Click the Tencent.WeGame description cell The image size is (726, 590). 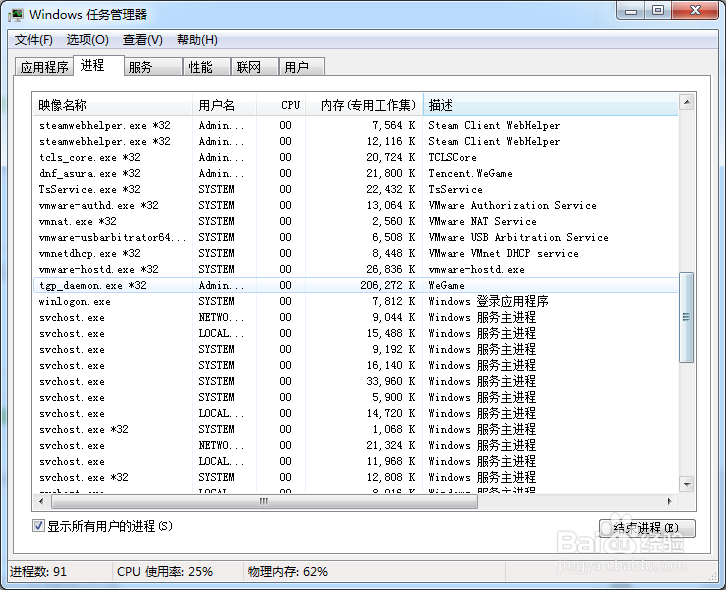click(x=470, y=173)
